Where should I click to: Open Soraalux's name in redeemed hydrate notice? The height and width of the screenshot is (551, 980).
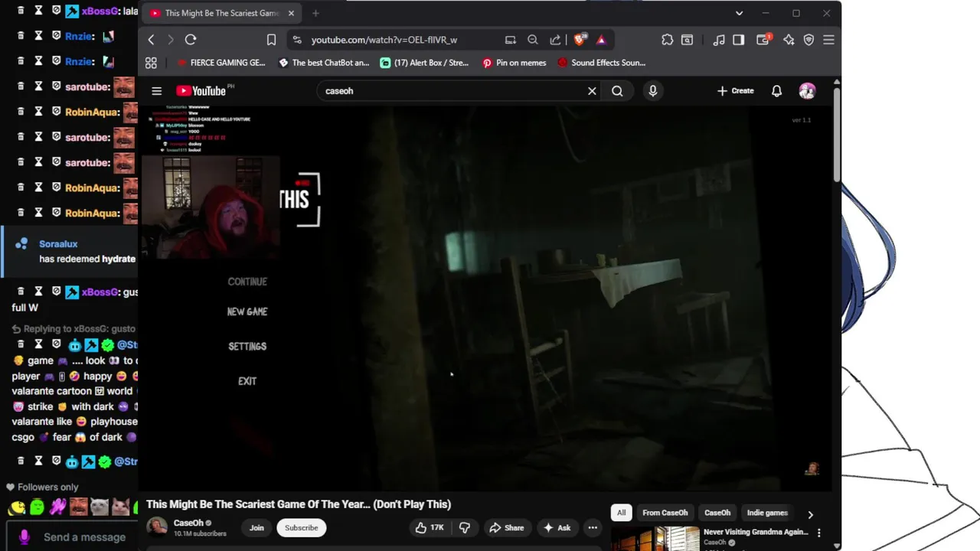tap(58, 244)
